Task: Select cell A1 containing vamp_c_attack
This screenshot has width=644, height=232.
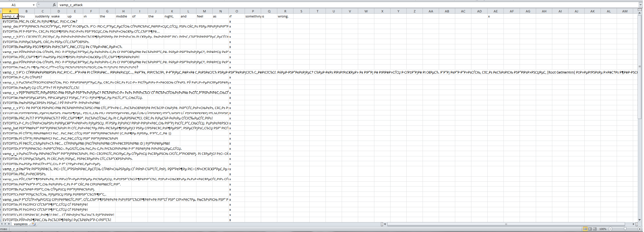Action: point(10,16)
